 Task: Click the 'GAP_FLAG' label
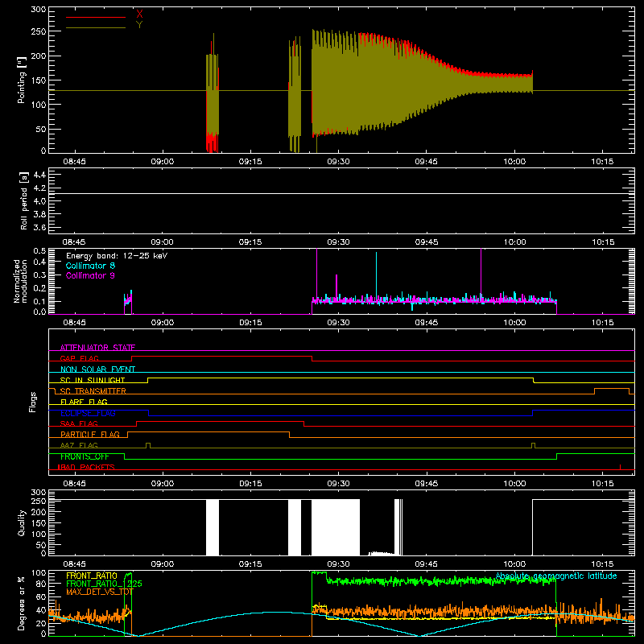(x=79, y=358)
